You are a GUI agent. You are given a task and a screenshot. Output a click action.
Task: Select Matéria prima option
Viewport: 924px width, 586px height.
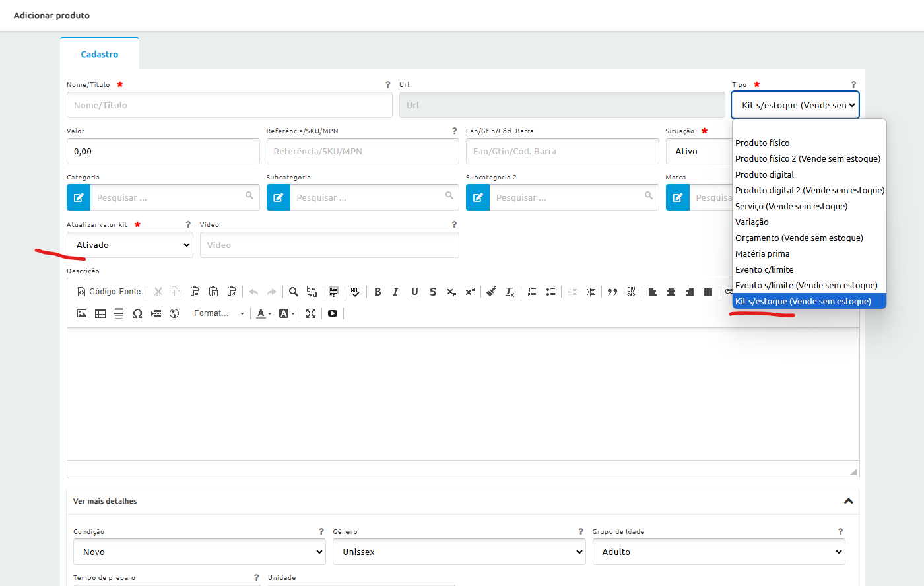809,253
